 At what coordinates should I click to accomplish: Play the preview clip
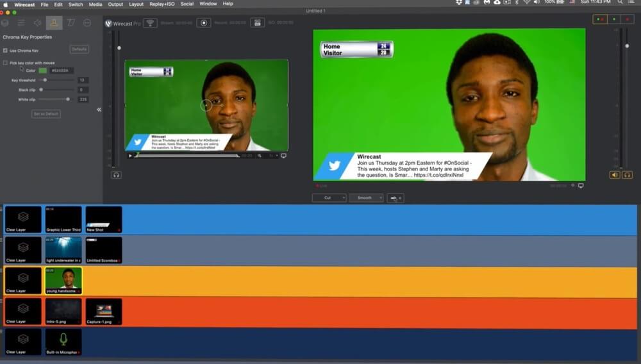click(x=130, y=156)
